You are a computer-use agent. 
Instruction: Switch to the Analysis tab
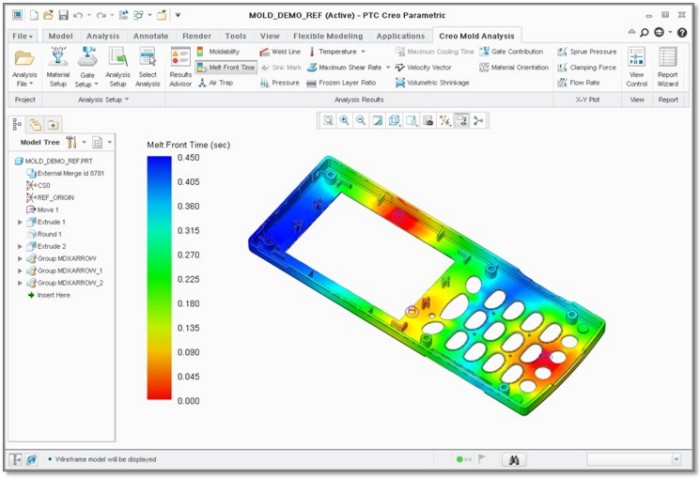103,36
